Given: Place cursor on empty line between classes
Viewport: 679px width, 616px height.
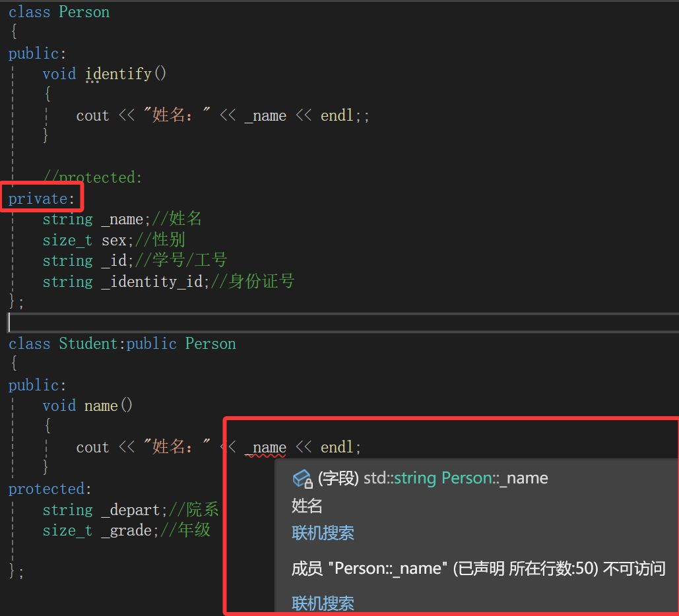Looking at the screenshot, I should (x=342, y=323).
